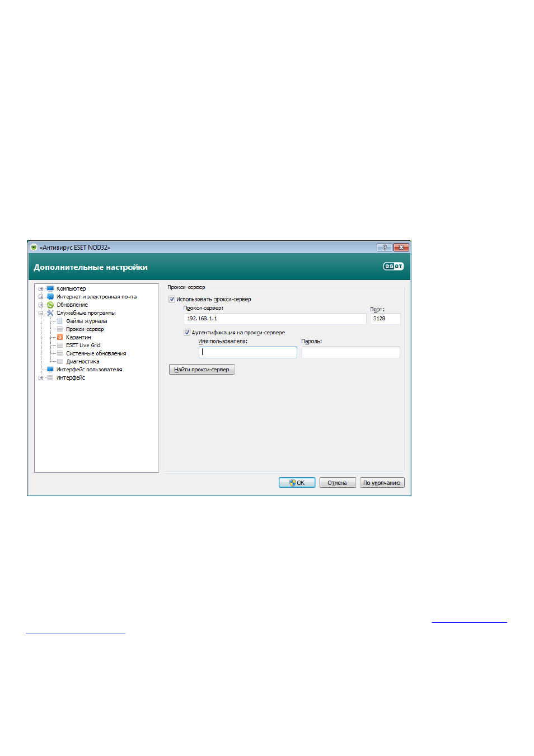The height and width of the screenshot is (756, 534).
Task: Toggle Аутентификация на прокси-сервере checkbox
Action: [x=187, y=332]
